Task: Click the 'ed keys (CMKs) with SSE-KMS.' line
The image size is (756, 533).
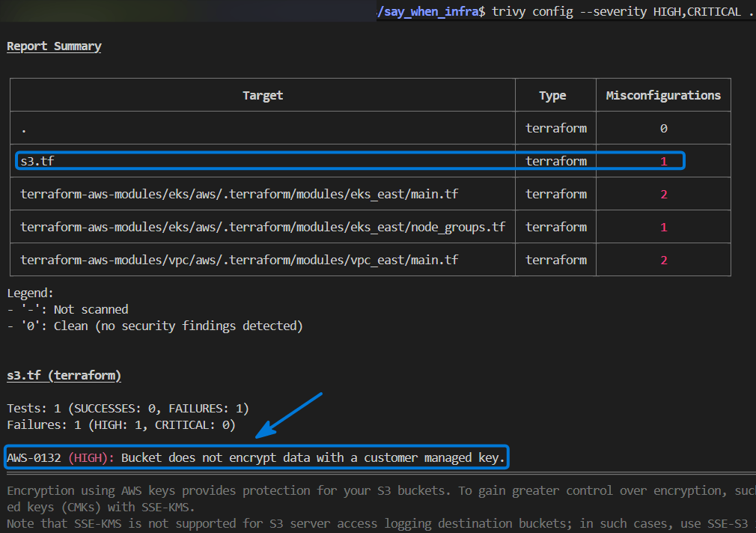Action: (x=101, y=507)
